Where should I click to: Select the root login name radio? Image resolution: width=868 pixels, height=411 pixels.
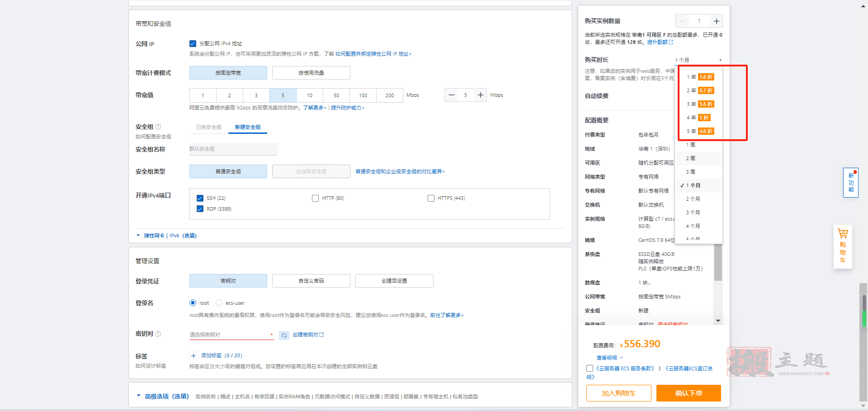pyautogui.click(x=193, y=303)
